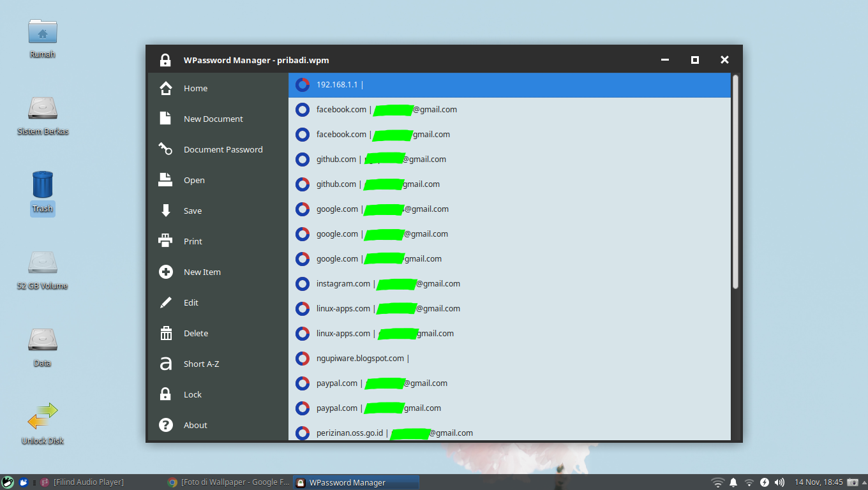Click the volume speaker tray icon
The height and width of the screenshot is (490, 868).
tap(779, 482)
